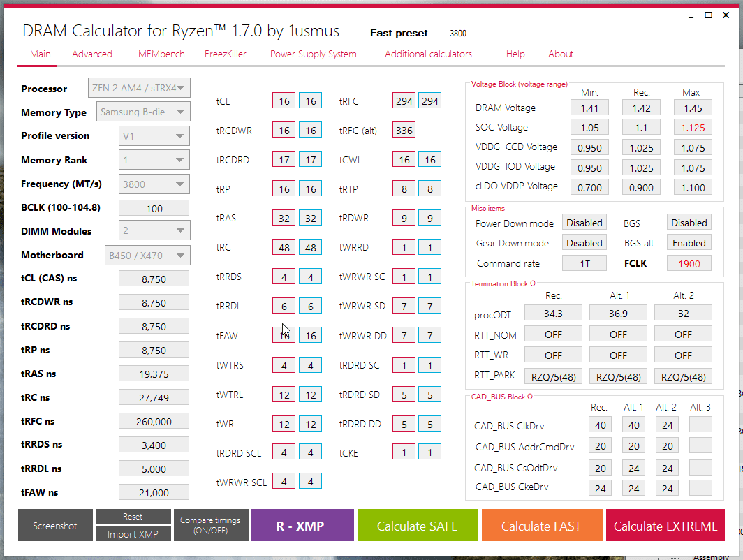The image size is (743, 560).
Task: Click Calculate SAFE button
Action: pos(418,525)
